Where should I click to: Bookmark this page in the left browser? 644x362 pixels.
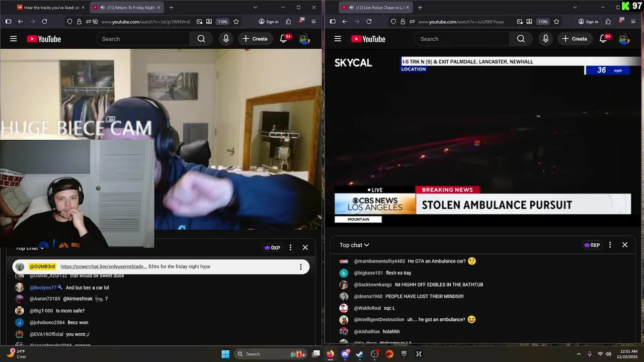[x=236, y=22]
